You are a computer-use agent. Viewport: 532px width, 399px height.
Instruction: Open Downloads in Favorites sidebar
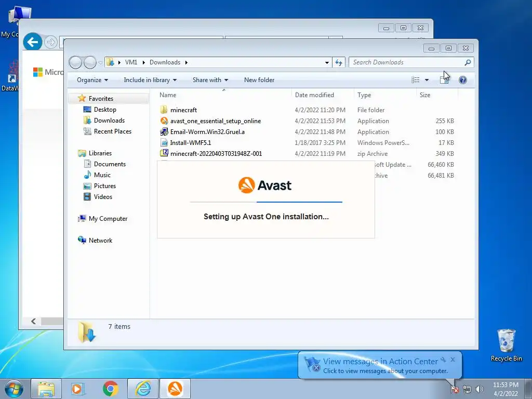pyautogui.click(x=109, y=121)
